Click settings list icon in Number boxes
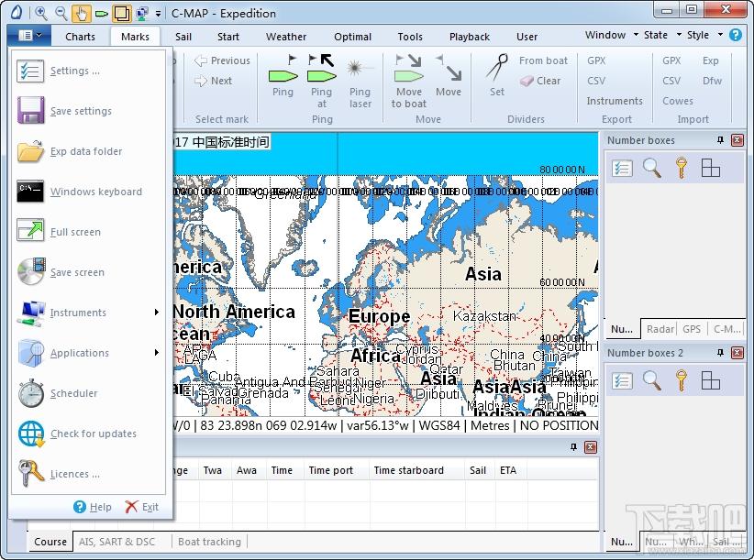Screen dimensions: 754x560 pyautogui.click(x=622, y=168)
